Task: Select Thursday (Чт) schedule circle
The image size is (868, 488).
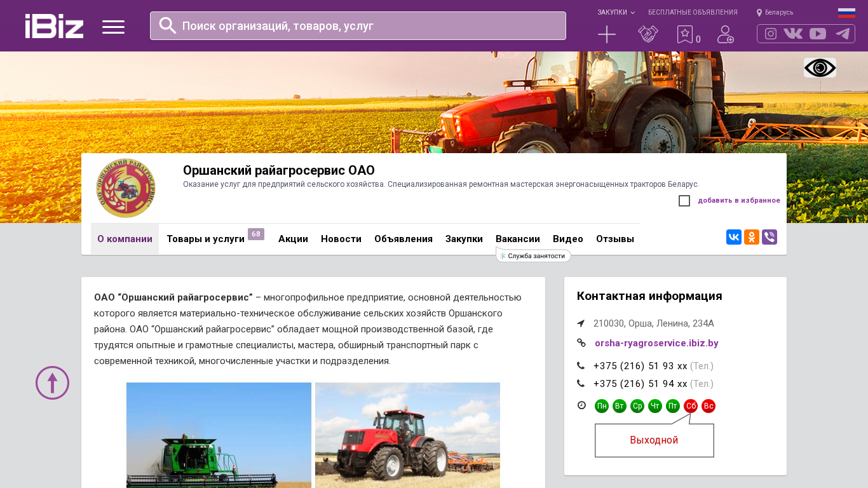Action: (x=655, y=406)
